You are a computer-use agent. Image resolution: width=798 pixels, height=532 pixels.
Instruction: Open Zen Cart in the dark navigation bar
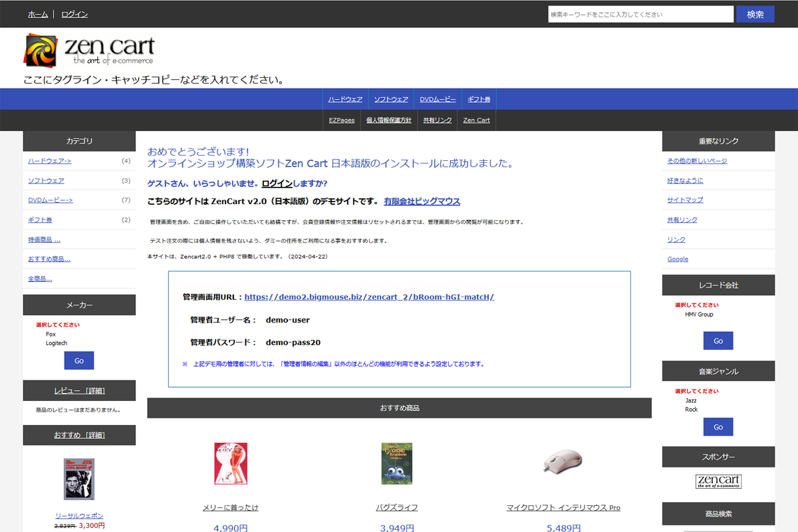pyautogui.click(x=476, y=120)
